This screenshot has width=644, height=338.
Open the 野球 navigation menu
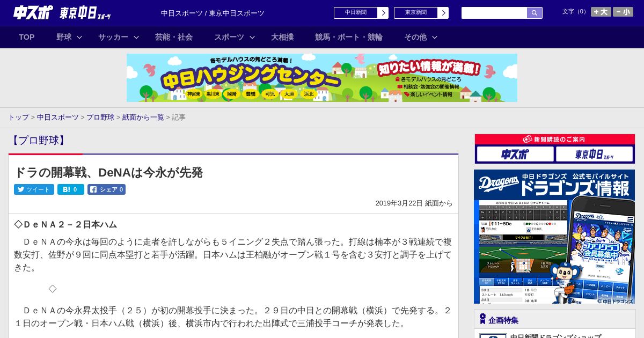tap(64, 37)
